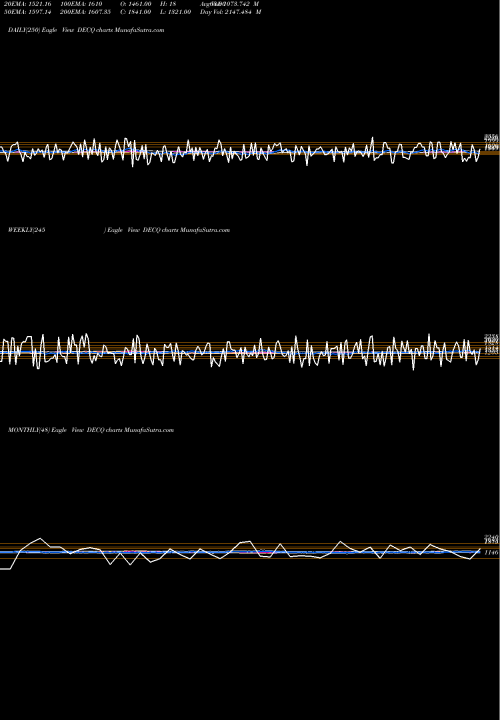This screenshot has width=500, height=720.
Task: Click the 1146 price label on monthly chart
Action: pos(491,553)
